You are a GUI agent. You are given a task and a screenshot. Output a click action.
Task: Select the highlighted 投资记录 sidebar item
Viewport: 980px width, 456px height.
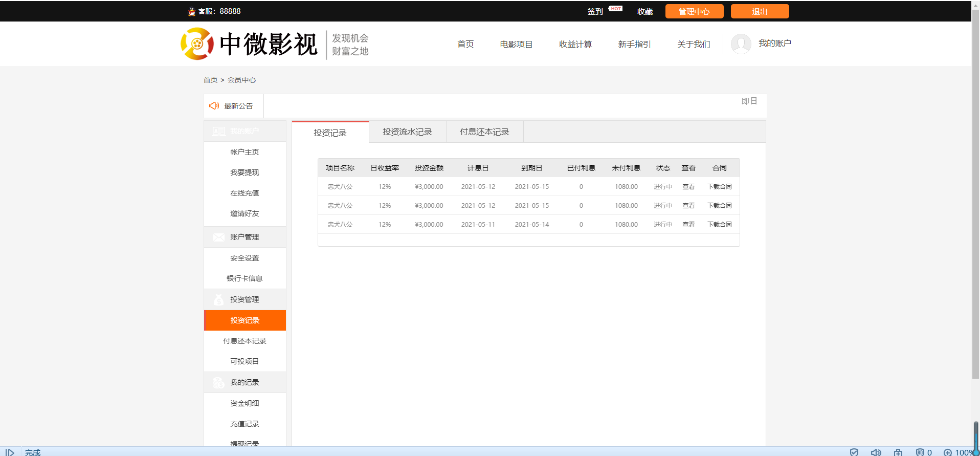tap(245, 320)
